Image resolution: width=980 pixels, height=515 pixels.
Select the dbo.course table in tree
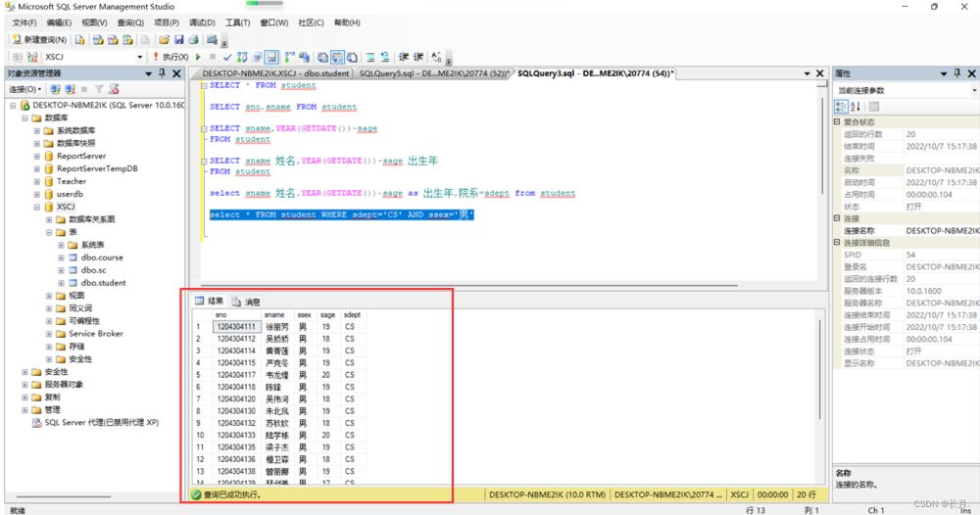[x=102, y=258]
